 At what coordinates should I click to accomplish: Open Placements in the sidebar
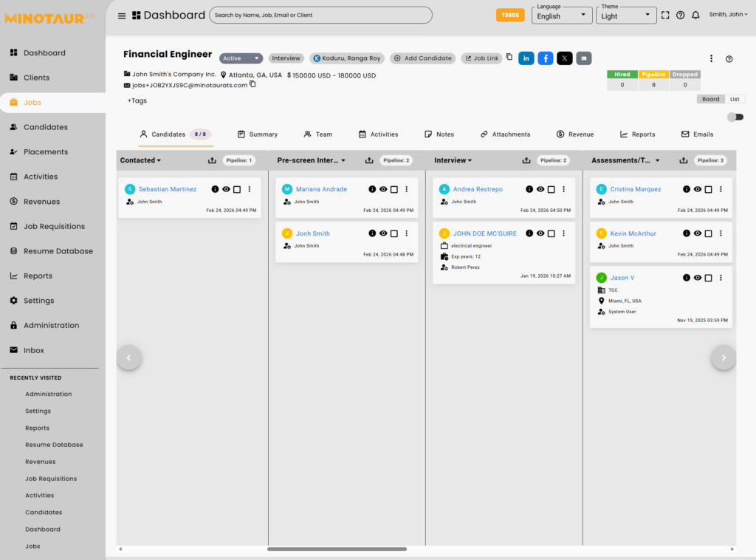46,152
